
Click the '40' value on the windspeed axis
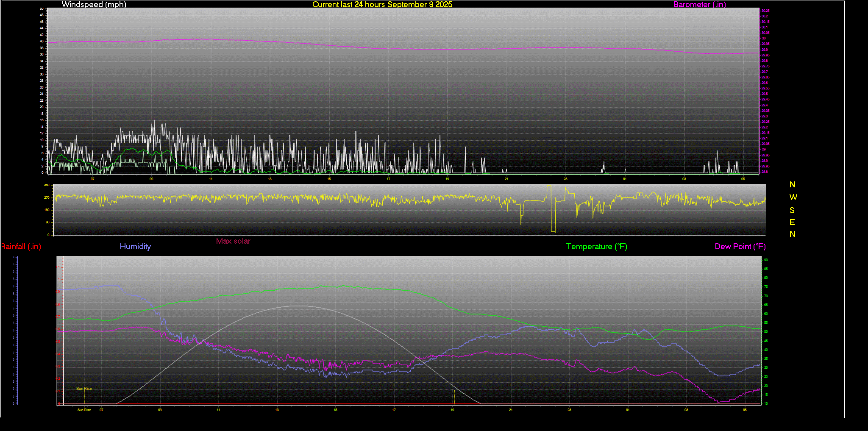point(42,42)
